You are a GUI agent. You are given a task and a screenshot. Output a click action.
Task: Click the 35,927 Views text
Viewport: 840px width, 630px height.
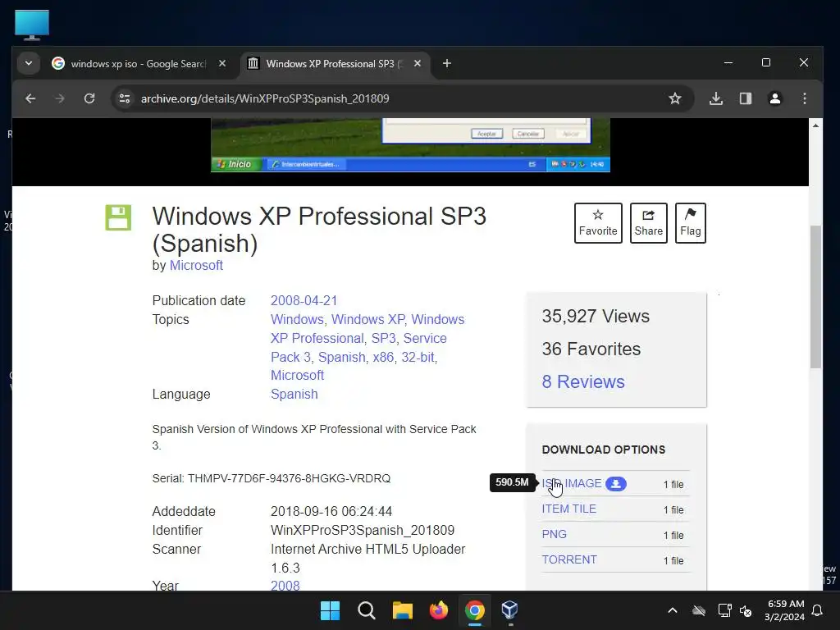coord(596,316)
